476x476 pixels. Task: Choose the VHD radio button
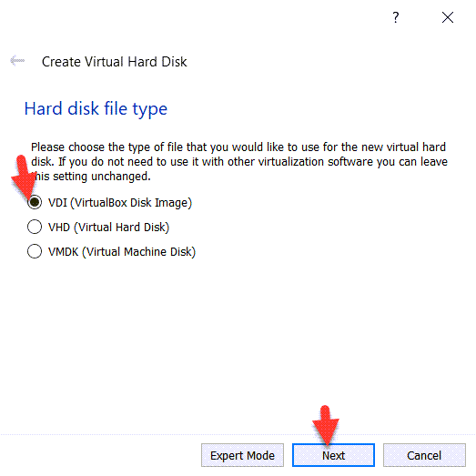(x=35, y=227)
